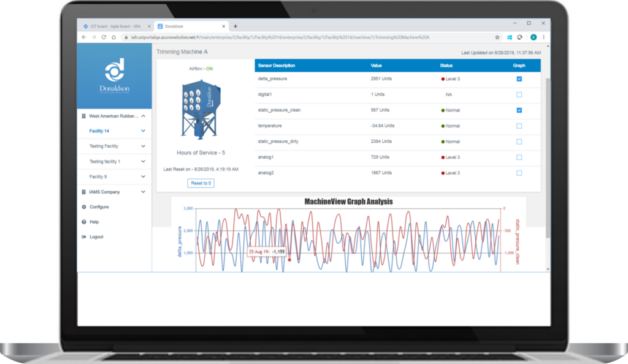Screen dimensions: 628x364
Task: Expand the IAMS Company entry
Action: pyautogui.click(x=143, y=192)
